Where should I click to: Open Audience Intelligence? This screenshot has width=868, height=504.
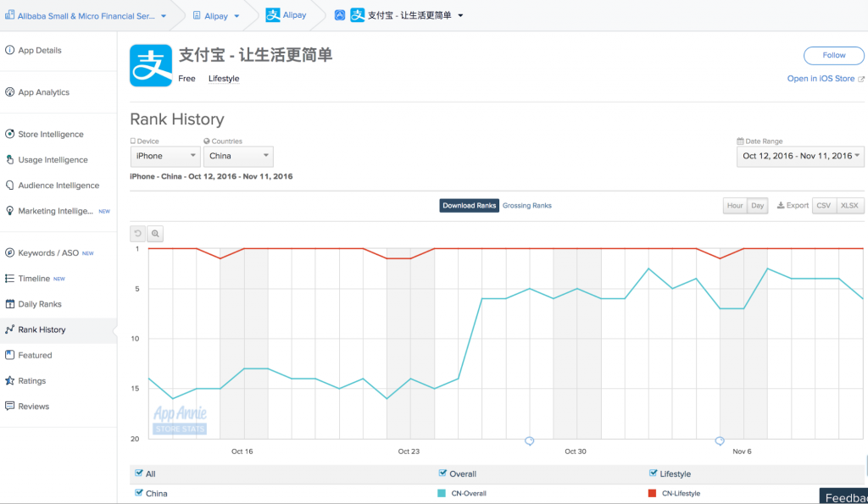point(58,186)
